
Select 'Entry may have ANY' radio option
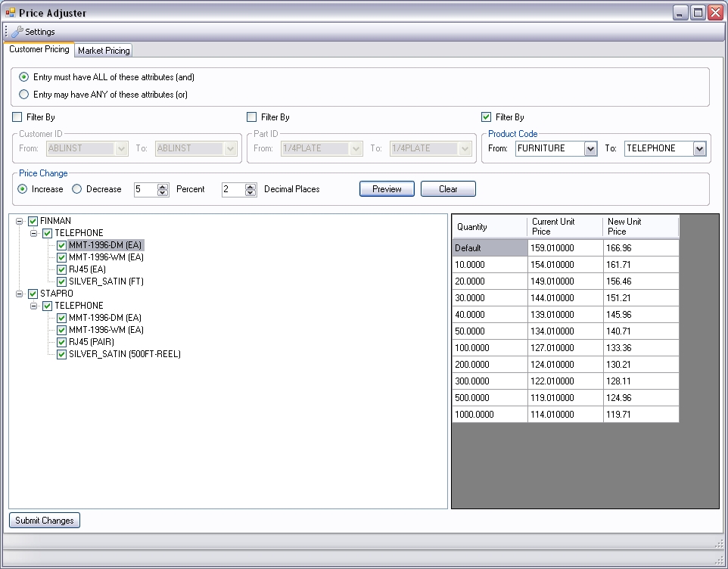(24, 95)
